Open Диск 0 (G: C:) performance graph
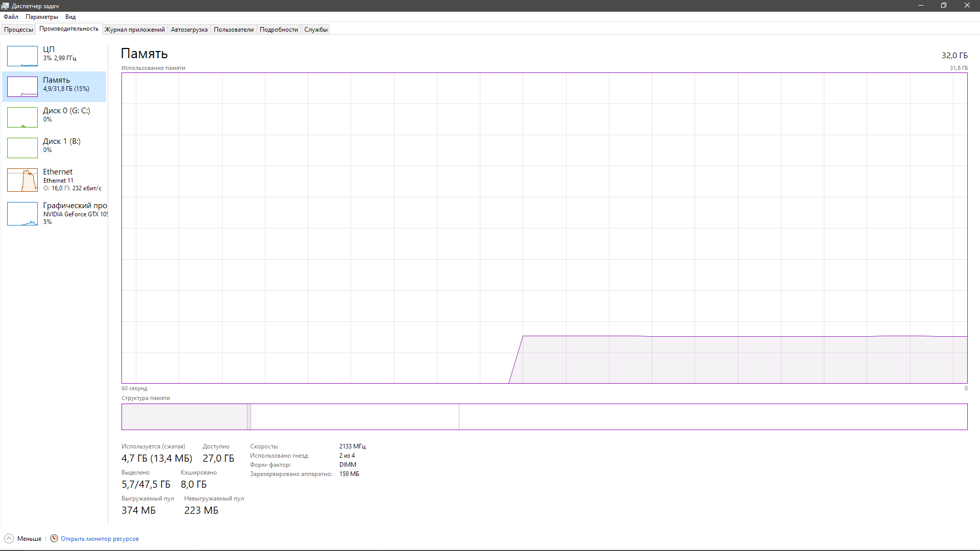Screen dimensions: 980x551 [22, 117]
